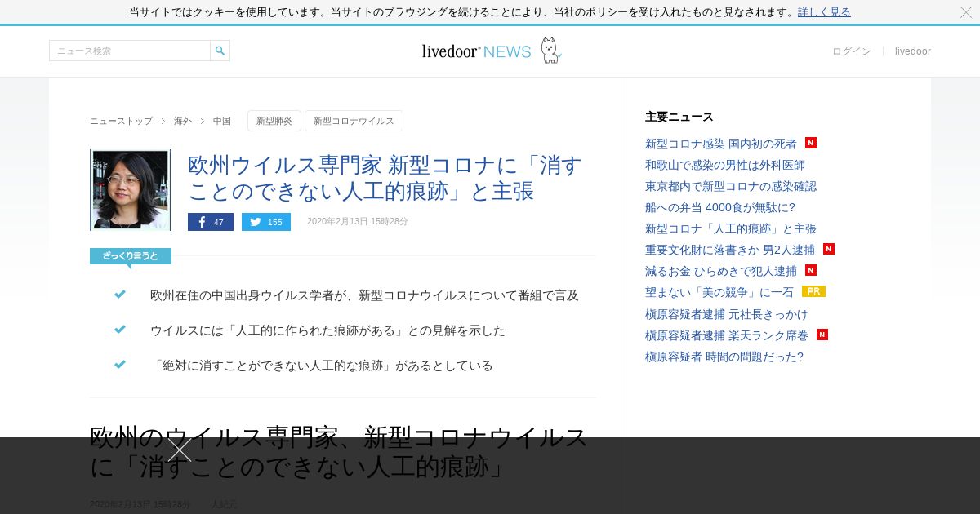The height and width of the screenshot is (514, 980).
Task: Select the 新型コロナウイルス tag
Action: (354, 121)
